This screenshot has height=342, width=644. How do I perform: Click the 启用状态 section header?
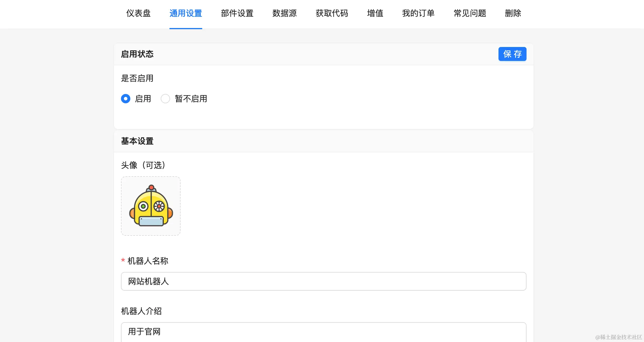pyautogui.click(x=137, y=54)
